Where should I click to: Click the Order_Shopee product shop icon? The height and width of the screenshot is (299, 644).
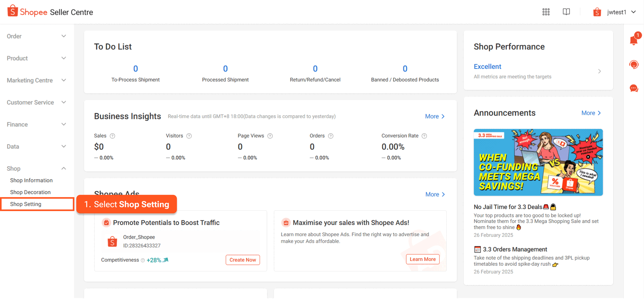click(112, 241)
